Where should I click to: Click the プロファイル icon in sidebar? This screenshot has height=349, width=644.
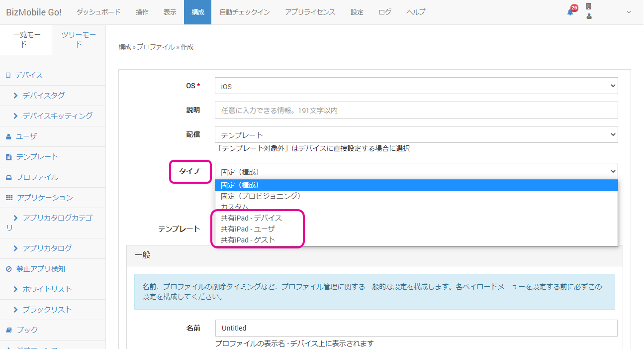(x=9, y=177)
